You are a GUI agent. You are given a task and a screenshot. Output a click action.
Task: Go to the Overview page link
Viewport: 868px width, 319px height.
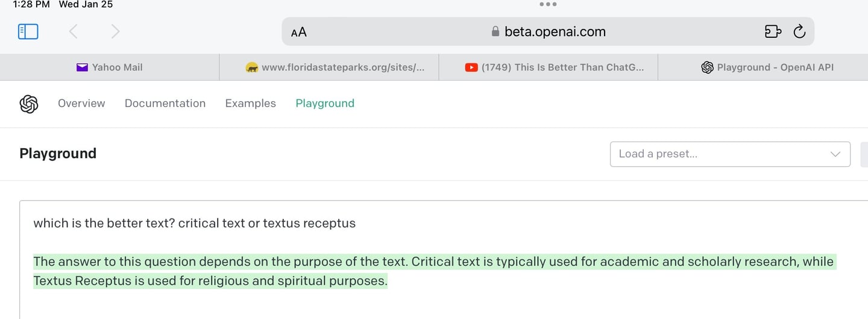(x=81, y=104)
